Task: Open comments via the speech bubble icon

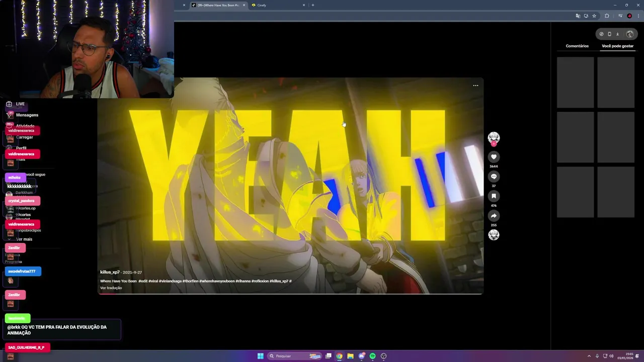Action: [x=494, y=176]
